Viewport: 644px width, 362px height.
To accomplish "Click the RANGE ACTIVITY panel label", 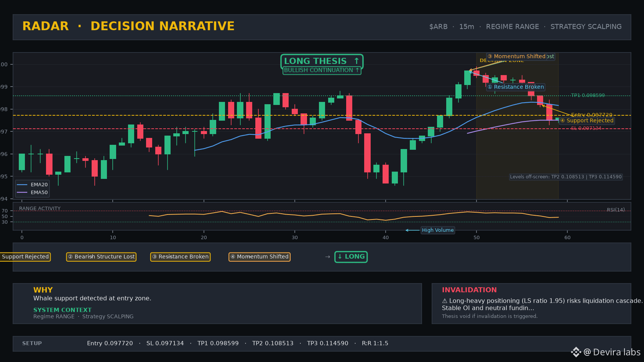I will click(x=40, y=208).
